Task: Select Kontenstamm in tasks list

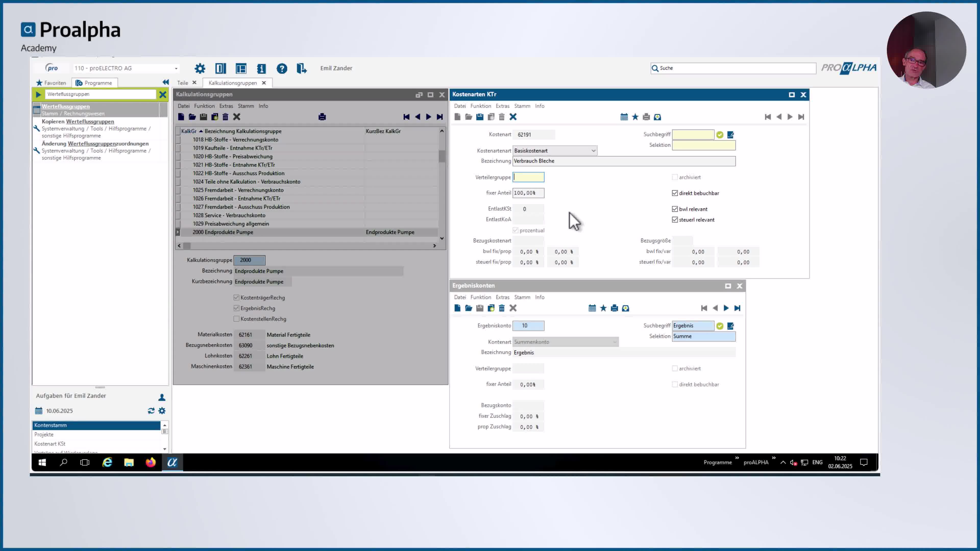Action: click(96, 425)
